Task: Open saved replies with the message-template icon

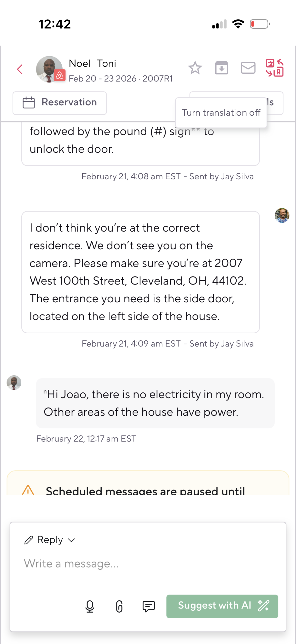Action: coord(149,606)
